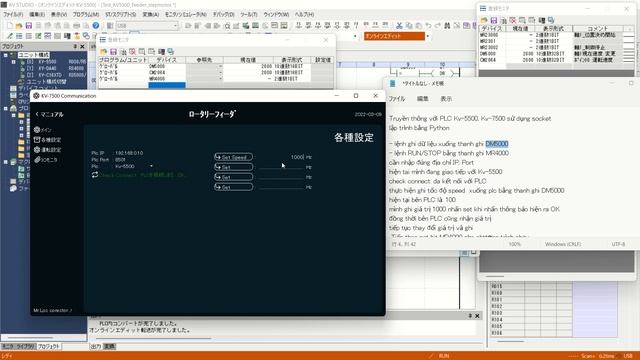This screenshot has width=640, height=360.
Task: Click the blue Help question mark icon
Action: (96, 26)
